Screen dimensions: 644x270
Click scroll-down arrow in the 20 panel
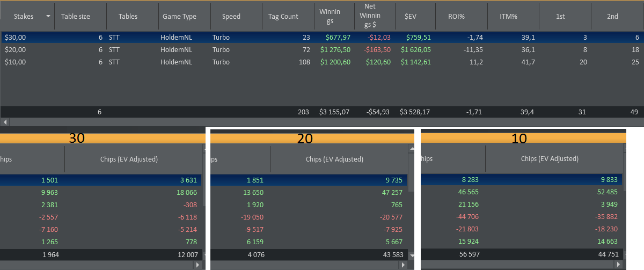412,256
